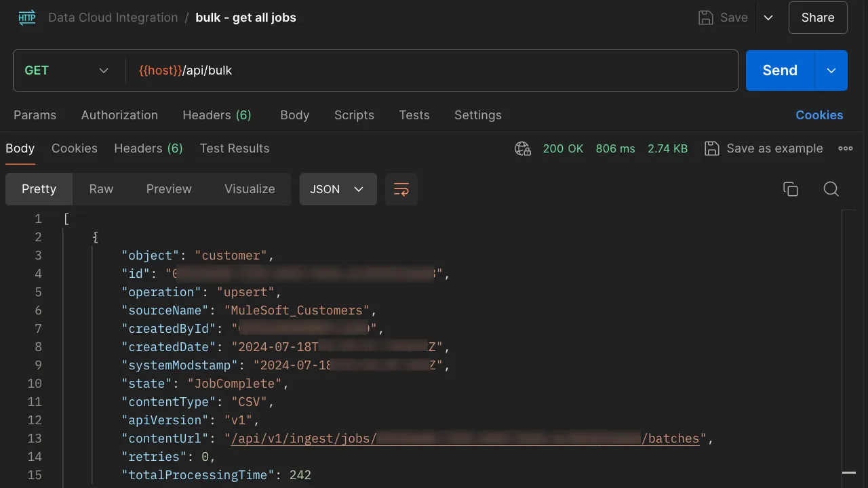Viewport: 868px width, 488px height.
Task: Click the Cookies link on right
Action: pyautogui.click(x=819, y=115)
